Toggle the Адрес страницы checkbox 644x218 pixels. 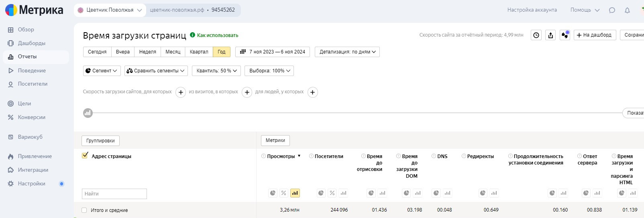(x=85, y=156)
